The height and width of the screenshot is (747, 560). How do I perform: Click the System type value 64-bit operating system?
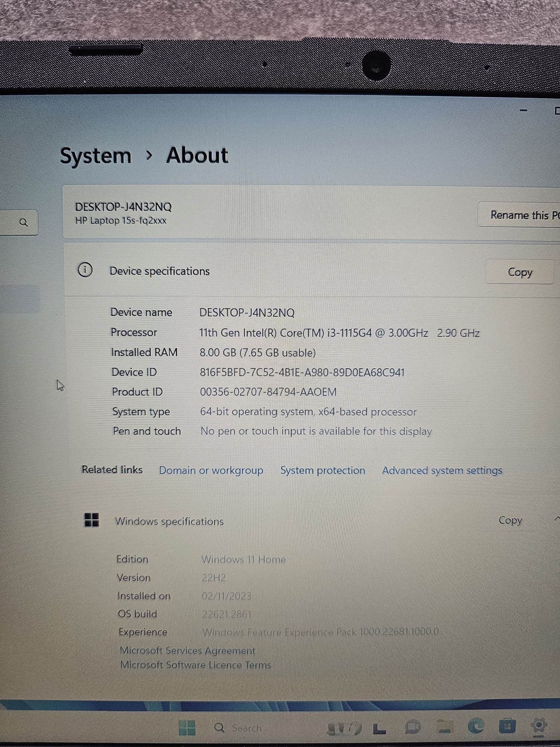[308, 412]
